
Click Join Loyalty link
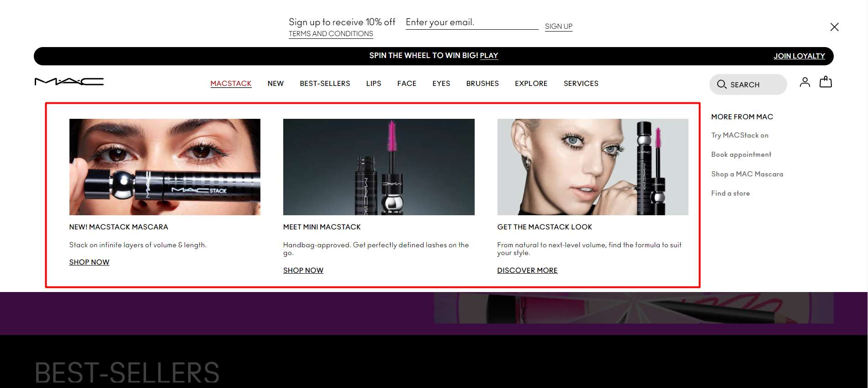(x=799, y=56)
